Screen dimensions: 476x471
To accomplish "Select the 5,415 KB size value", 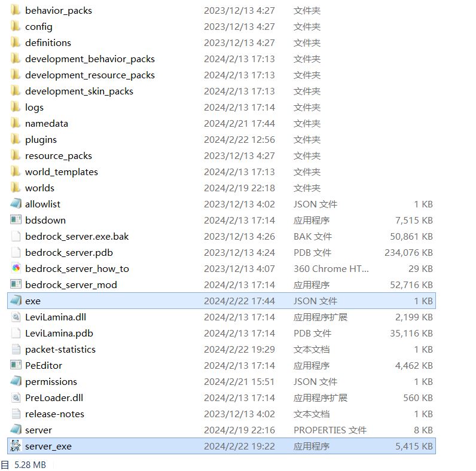I will (414, 446).
